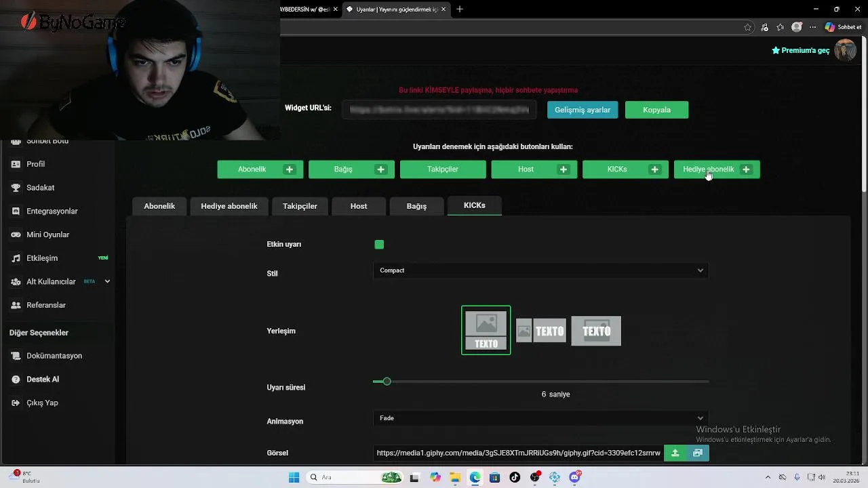
Task: Switch to the Hediye abonelik tab
Action: [229, 206]
